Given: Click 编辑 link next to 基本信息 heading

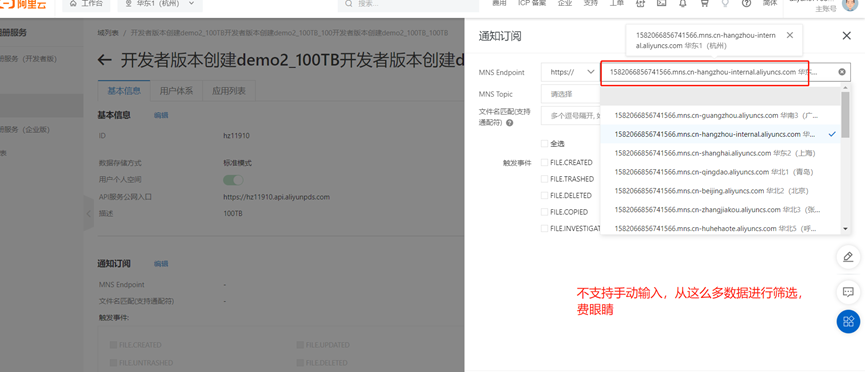Looking at the screenshot, I should [x=161, y=115].
